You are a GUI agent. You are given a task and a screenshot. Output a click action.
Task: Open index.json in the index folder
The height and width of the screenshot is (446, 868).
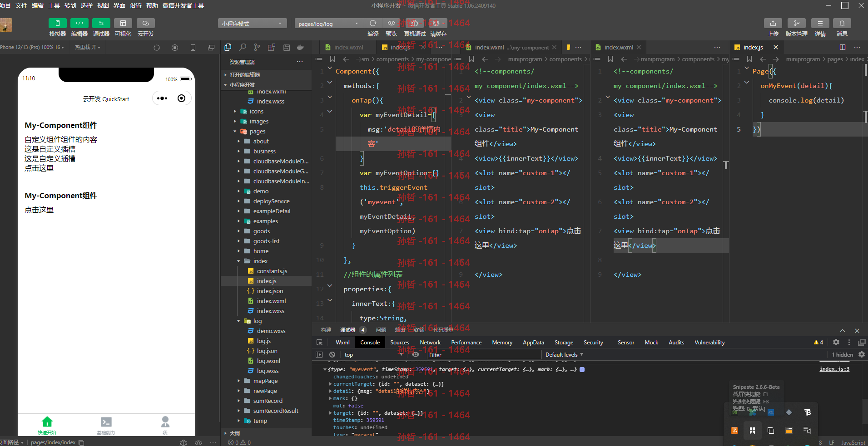click(x=270, y=291)
